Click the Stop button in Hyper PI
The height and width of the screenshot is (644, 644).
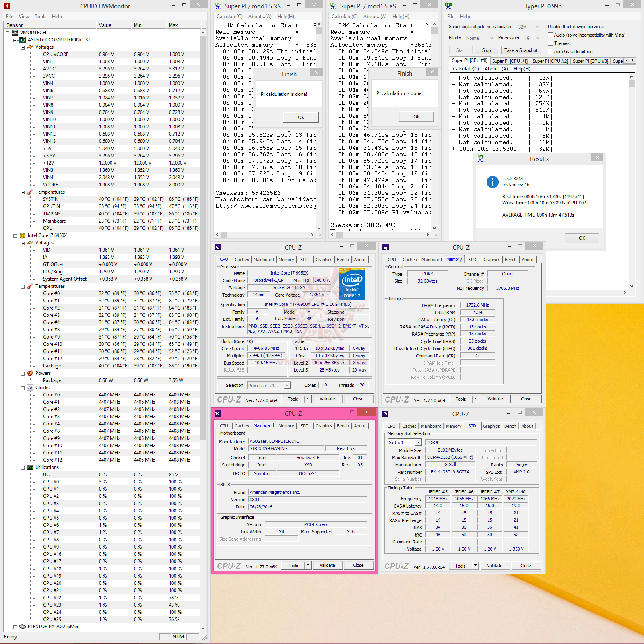pos(486,50)
